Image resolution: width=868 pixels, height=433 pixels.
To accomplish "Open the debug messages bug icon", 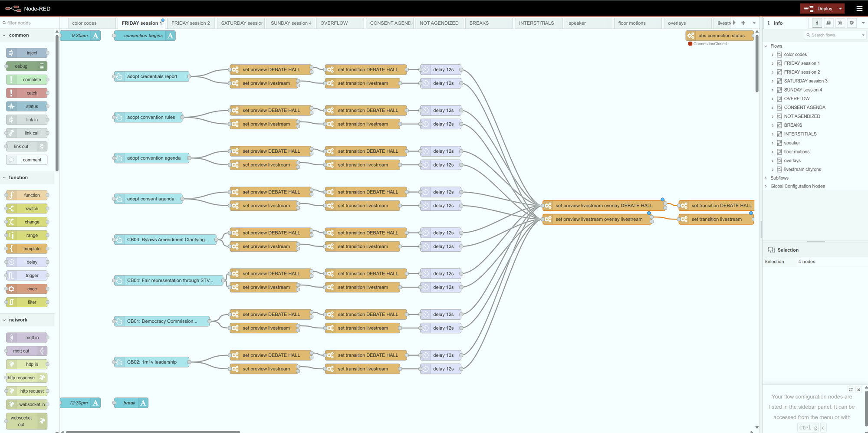I will [x=840, y=23].
